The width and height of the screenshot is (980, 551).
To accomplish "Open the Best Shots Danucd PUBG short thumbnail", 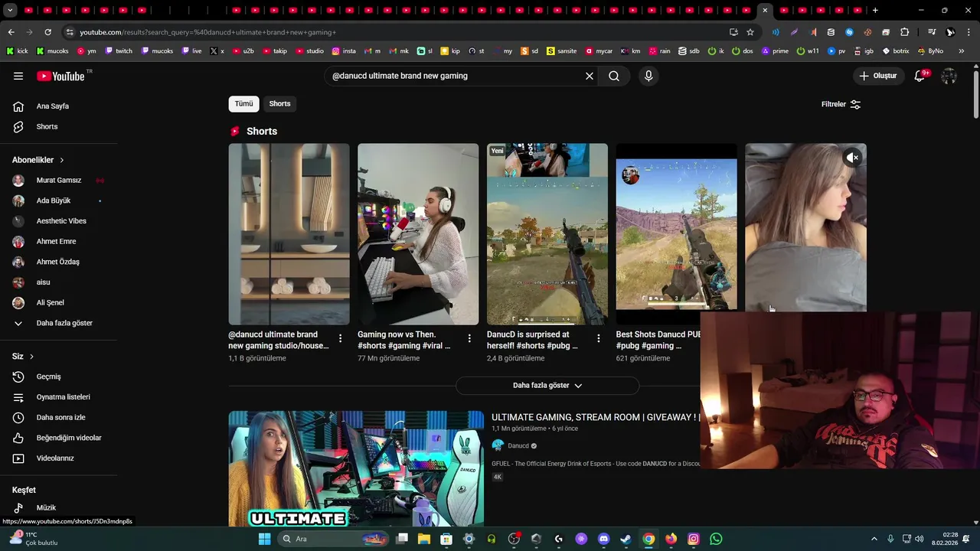I will (x=676, y=234).
